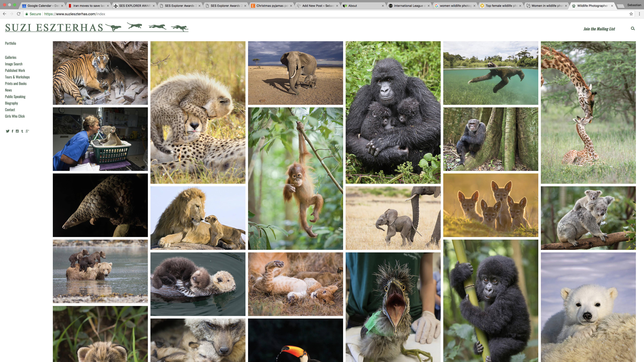Viewport: 644px width, 362px height.
Task: Reload the page with the refresh icon
Action: pyautogui.click(x=18, y=14)
